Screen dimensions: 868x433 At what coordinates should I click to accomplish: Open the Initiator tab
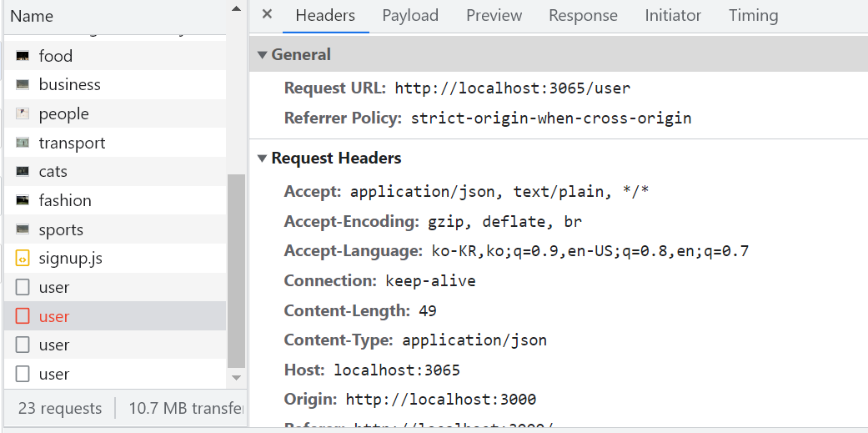pyautogui.click(x=673, y=15)
